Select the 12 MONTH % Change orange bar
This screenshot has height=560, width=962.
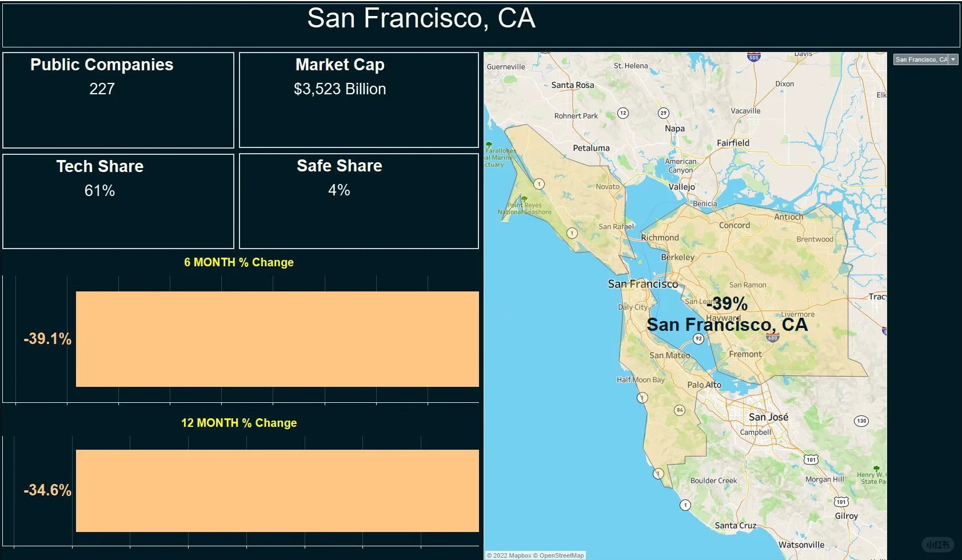pos(277,490)
